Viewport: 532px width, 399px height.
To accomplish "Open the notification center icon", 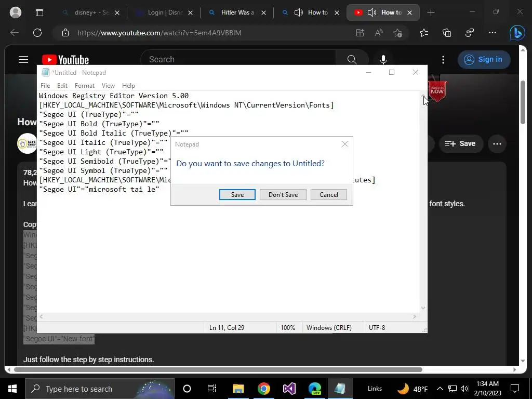I will [515, 389].
